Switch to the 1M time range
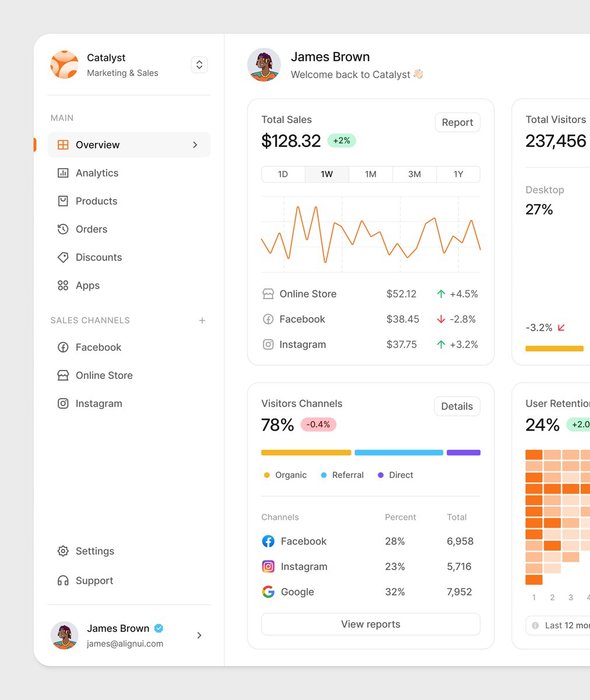 [370, 174]
